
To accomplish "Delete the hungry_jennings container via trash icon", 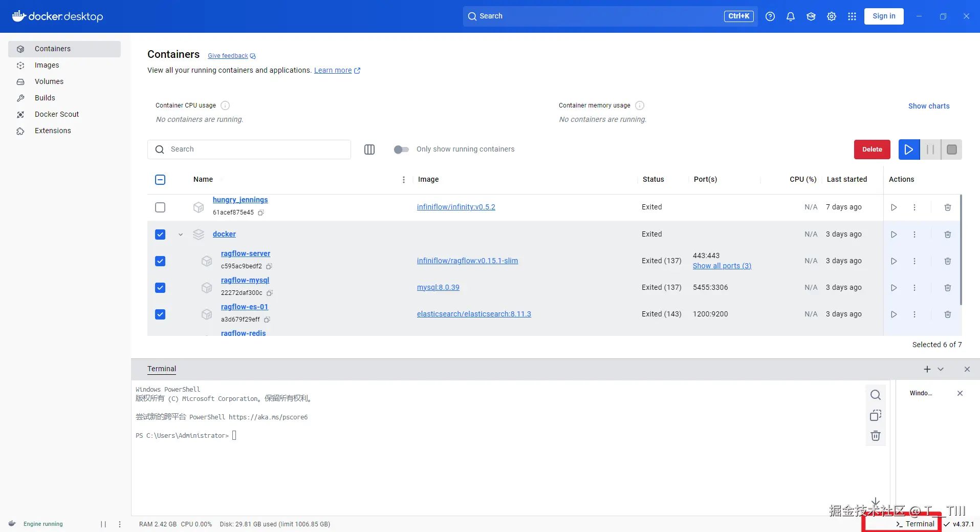I will (x=948, y=207).
